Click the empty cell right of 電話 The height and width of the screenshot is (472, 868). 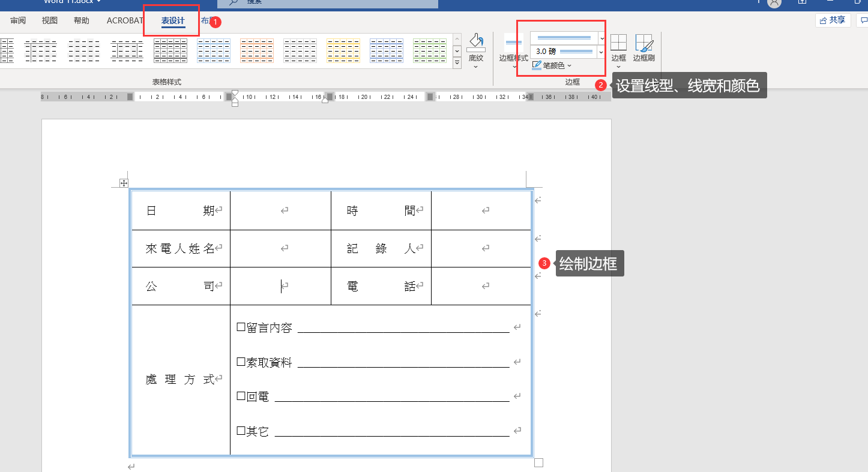(481, 286)
